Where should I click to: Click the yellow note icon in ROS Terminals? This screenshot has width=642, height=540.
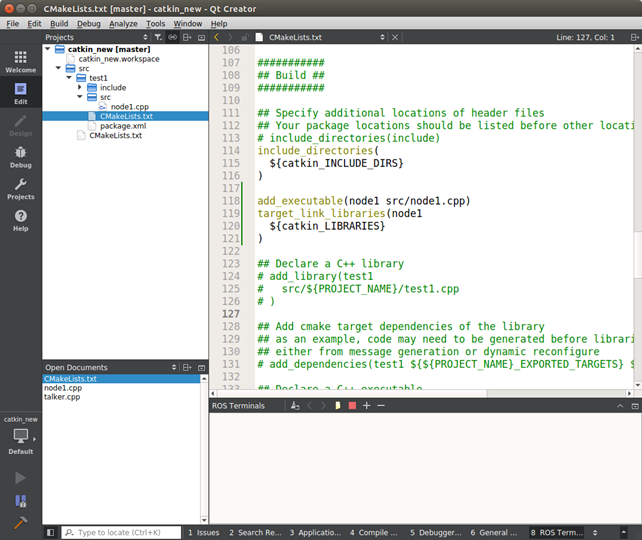(x=338, y=406)
